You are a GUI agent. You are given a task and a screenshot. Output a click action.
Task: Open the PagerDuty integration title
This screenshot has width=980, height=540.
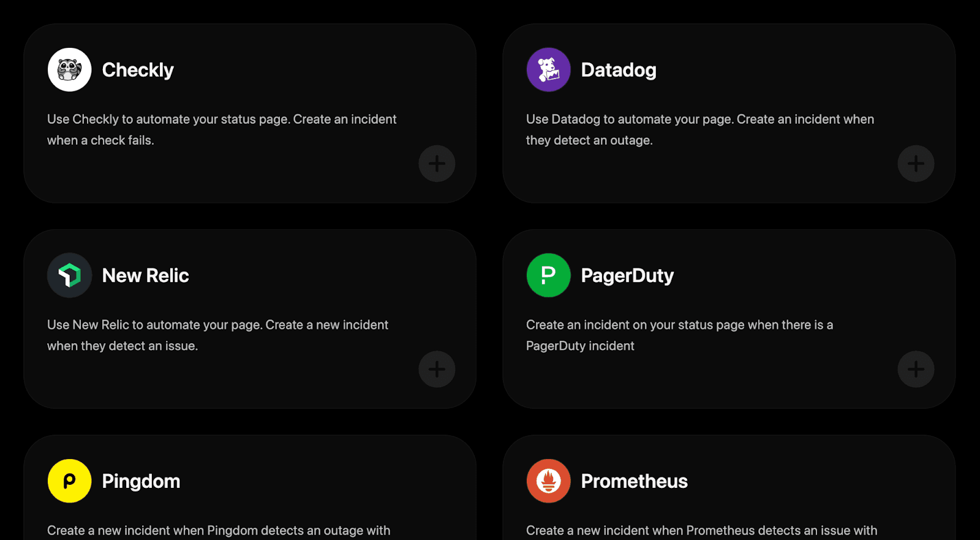pyautogui.click(x=627, y=276)
